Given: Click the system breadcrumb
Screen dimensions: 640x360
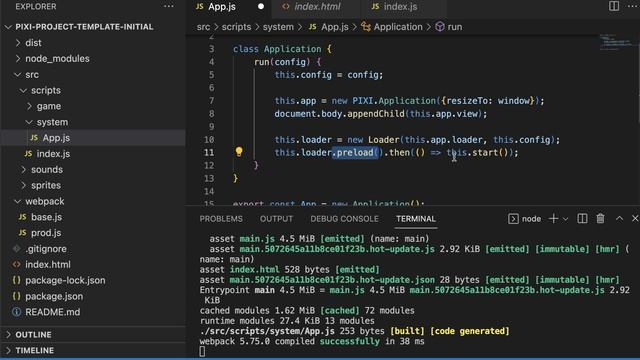Looking at the screenshot, I should coord(278,27).
